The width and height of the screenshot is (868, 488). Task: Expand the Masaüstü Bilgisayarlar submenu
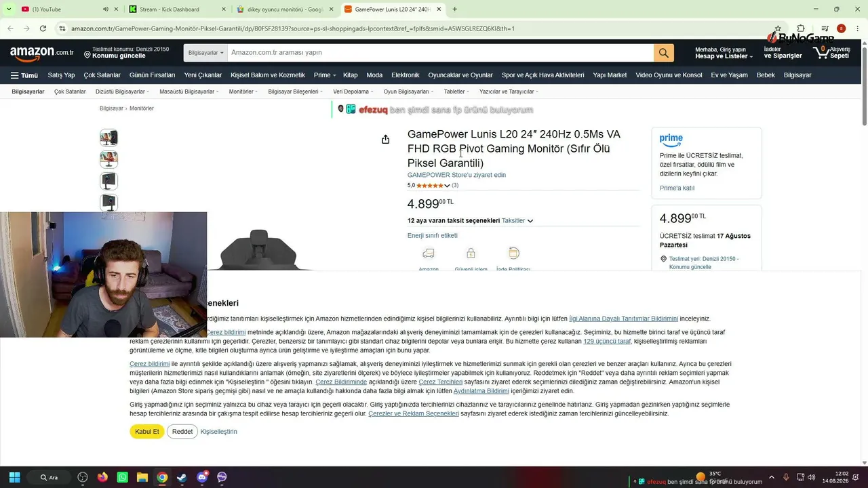[x=189, y=91]
